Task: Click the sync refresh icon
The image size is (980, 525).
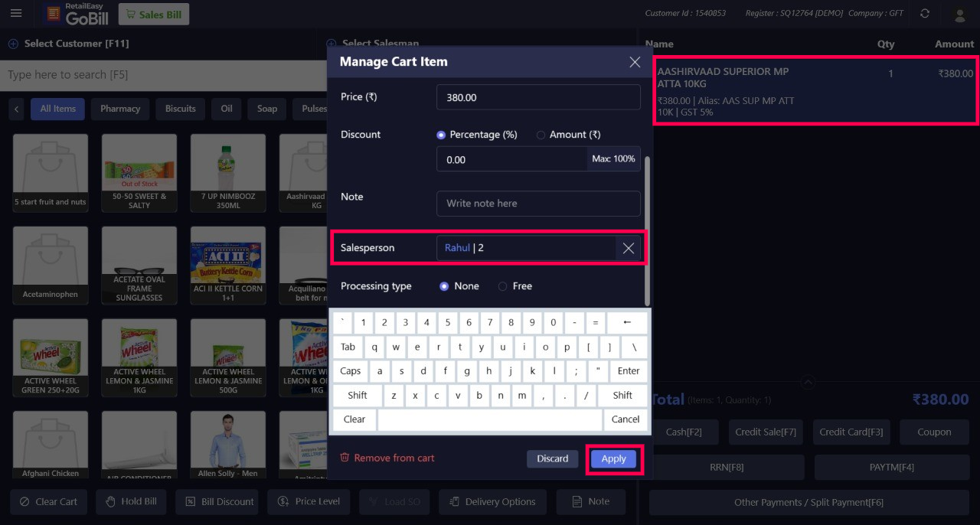Action: [925, 14]
